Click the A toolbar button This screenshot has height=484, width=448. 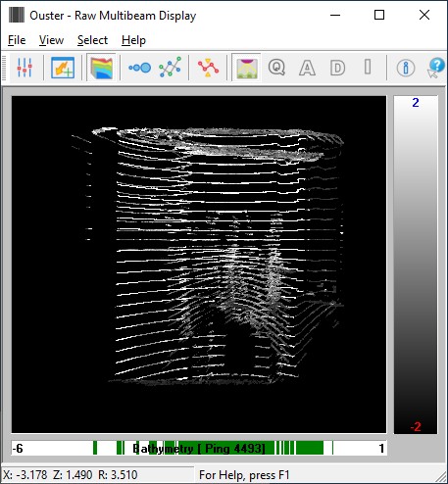click(307, 68)
